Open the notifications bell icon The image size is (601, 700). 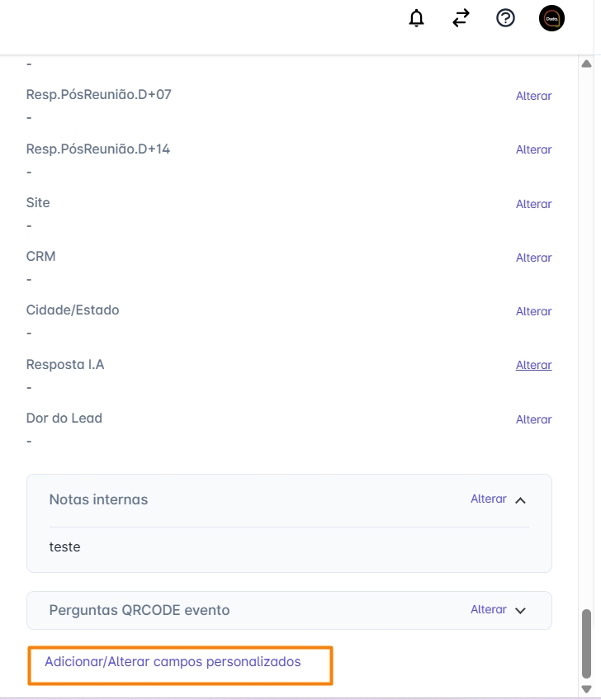click(417, 18)
